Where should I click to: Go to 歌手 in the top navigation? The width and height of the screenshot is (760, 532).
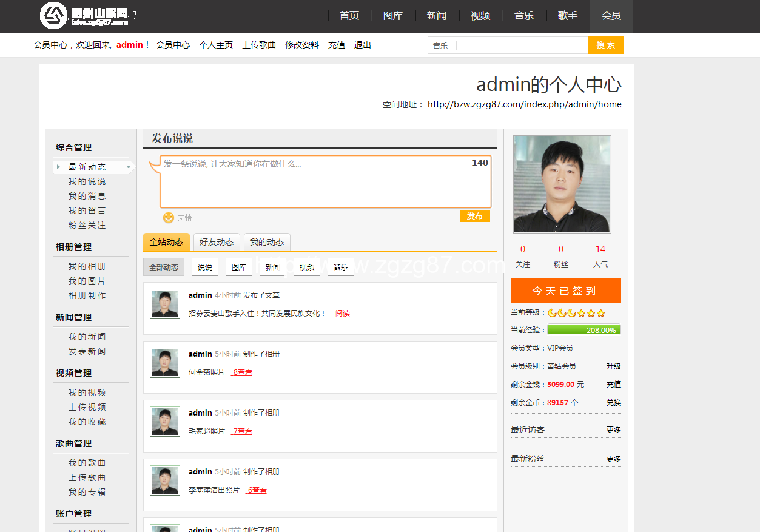point(567,16)
